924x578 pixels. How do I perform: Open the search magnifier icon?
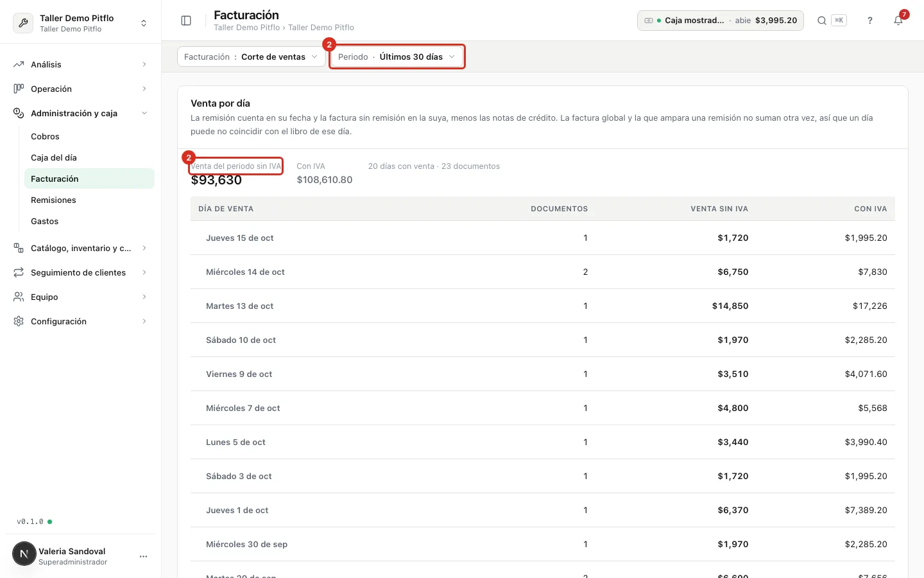coord(821,21)
